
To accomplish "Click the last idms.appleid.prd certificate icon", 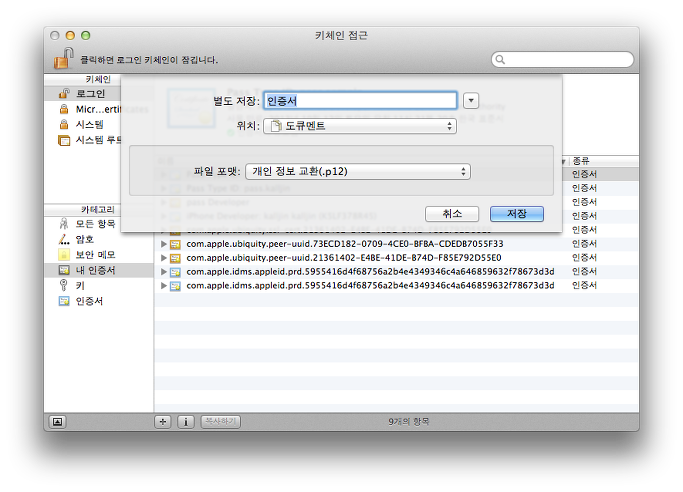I will (175, 286).
